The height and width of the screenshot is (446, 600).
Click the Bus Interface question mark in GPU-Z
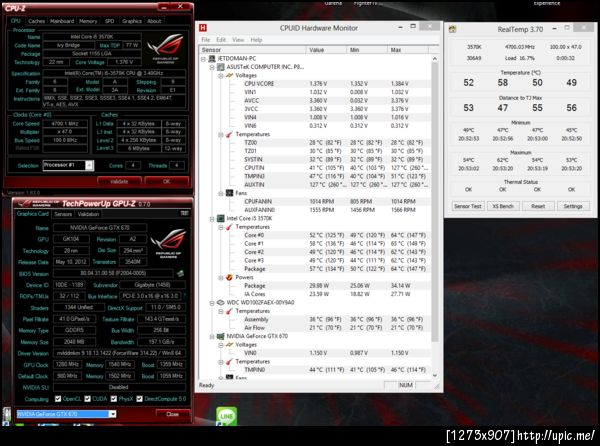pyautogui.click(x=184, y=296)
